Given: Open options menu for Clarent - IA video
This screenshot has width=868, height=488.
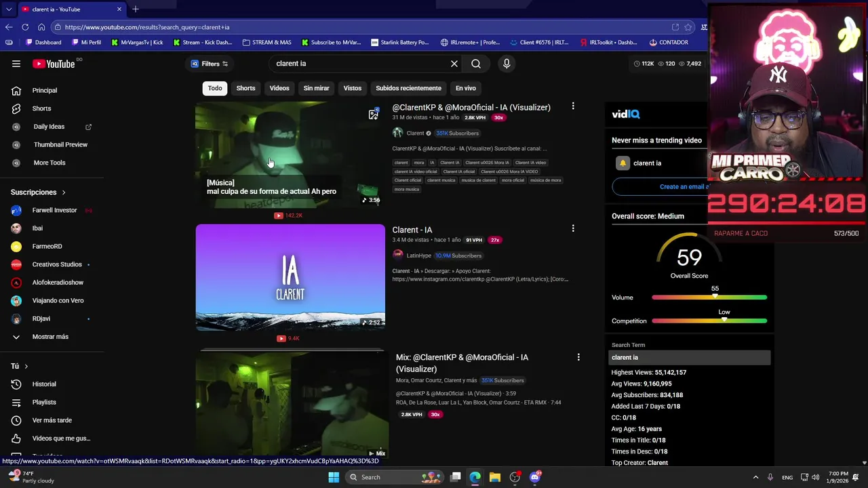Looking at the screenshot, I should coord(573,229).
